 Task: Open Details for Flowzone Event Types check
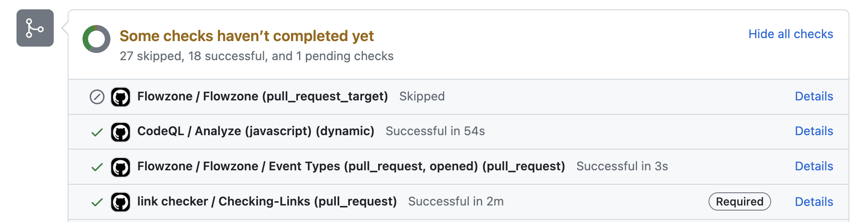814,166
